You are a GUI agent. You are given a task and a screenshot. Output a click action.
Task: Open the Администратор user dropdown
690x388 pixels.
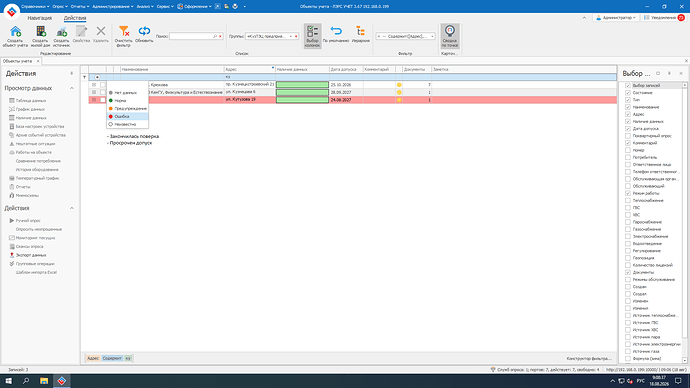(616, 18)
